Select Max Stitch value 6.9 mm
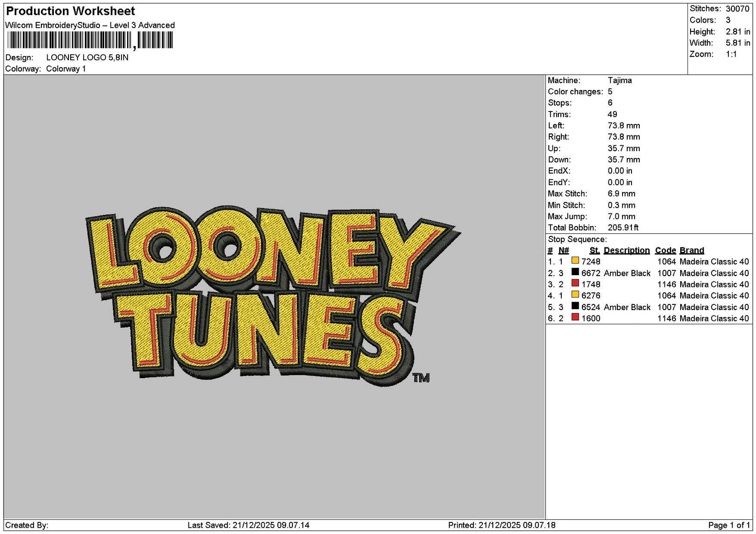The height and width of the screenshot is (534, 756). [x=622, y=194]
